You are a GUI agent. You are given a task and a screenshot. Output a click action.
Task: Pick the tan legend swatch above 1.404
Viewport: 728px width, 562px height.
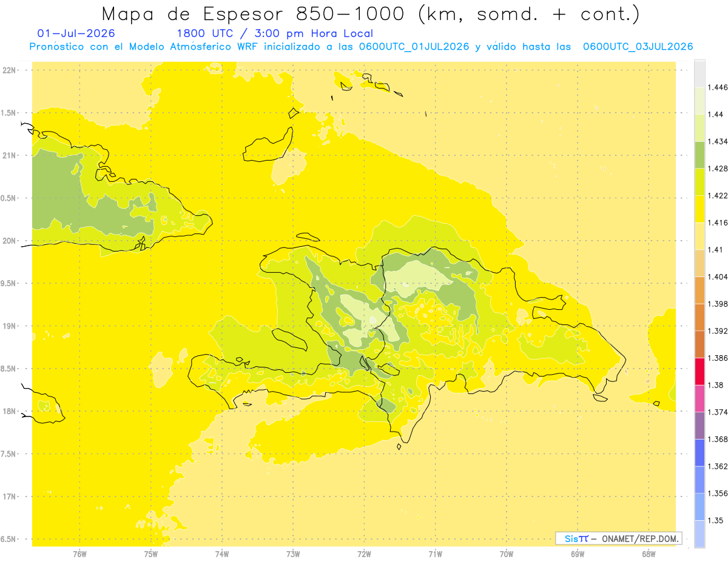pos(700,263)
